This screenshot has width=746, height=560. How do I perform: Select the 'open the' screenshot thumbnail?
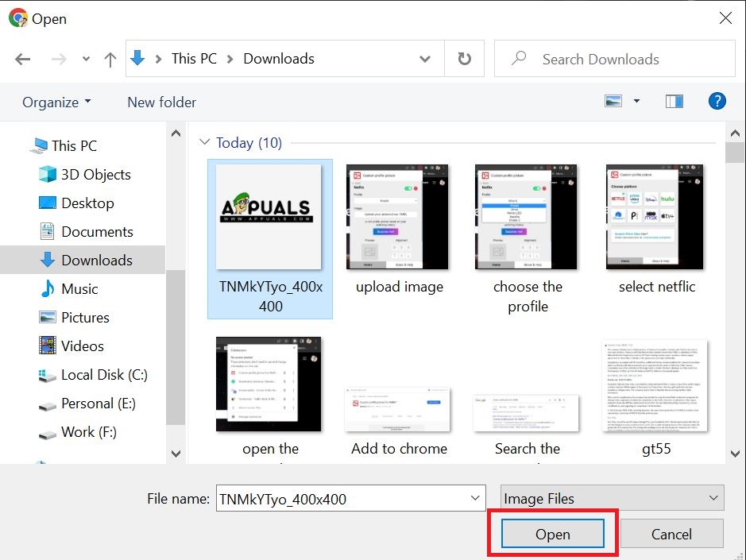pos(269,384)
